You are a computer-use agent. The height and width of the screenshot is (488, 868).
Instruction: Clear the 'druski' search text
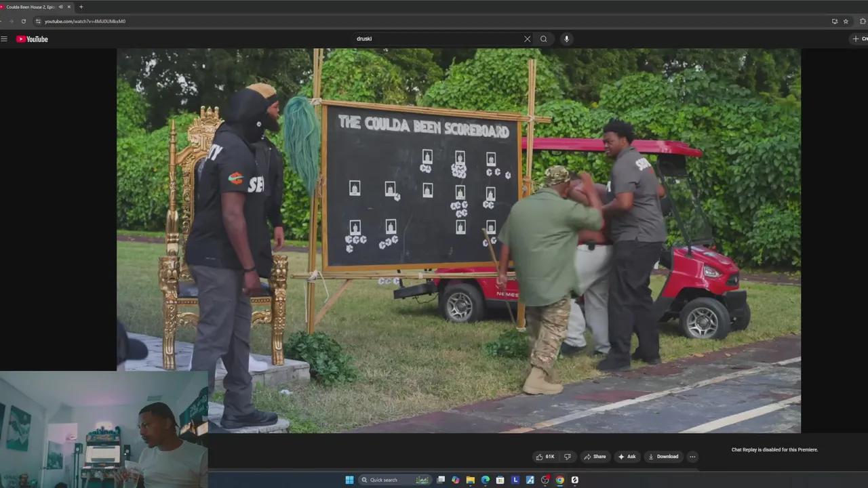point(527,39)
